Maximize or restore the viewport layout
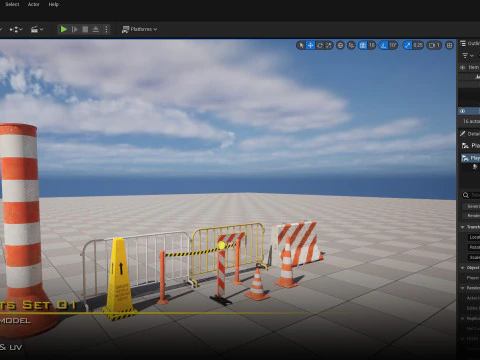The width and height of the screenshot is (480, 360). [x=449, y=45]
